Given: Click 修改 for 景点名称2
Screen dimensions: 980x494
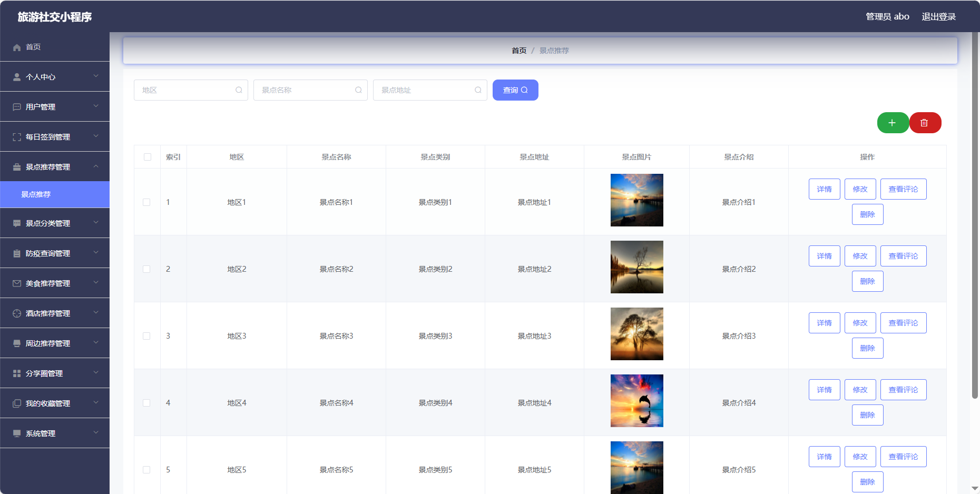Looking at the screenshot, I should click(x=860, y=256).
